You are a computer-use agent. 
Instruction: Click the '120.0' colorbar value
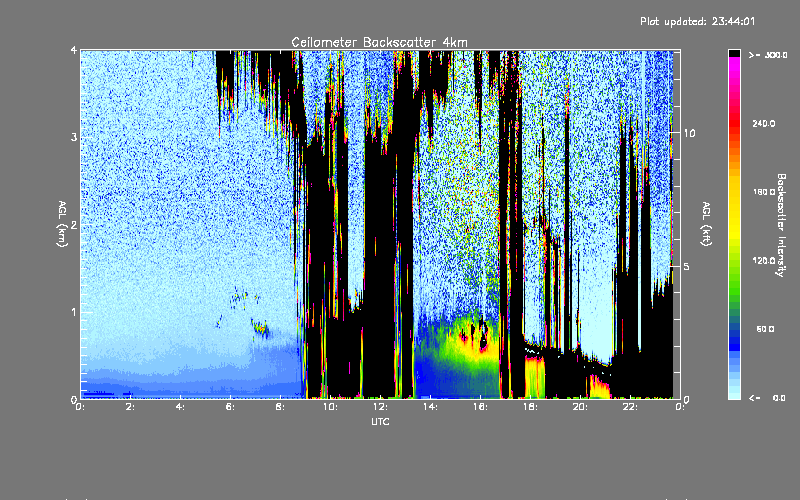pyautogui.click(x=764, y=260)
